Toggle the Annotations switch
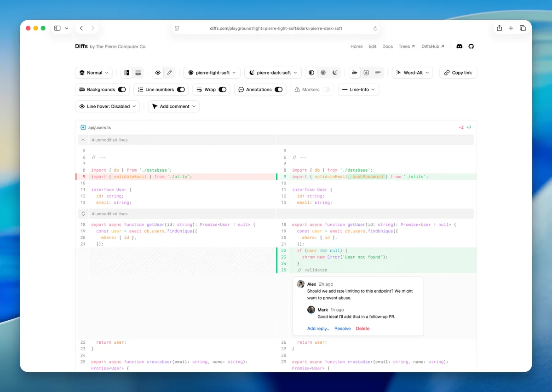Screen dimensions: 552x392 coord(279,90)
